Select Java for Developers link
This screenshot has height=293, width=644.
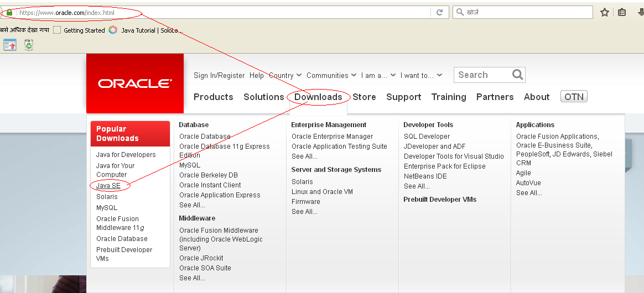pos(126,155)
